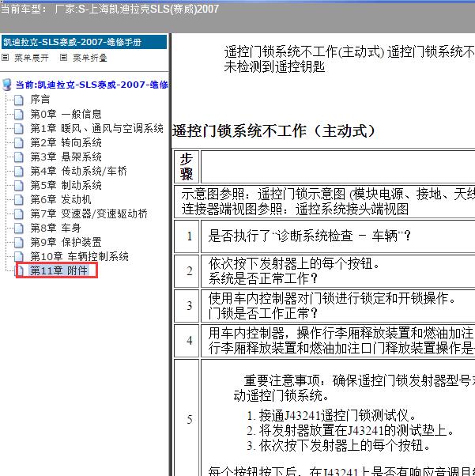Click the page icon next to 第6章 发动机

pos(19,199)
